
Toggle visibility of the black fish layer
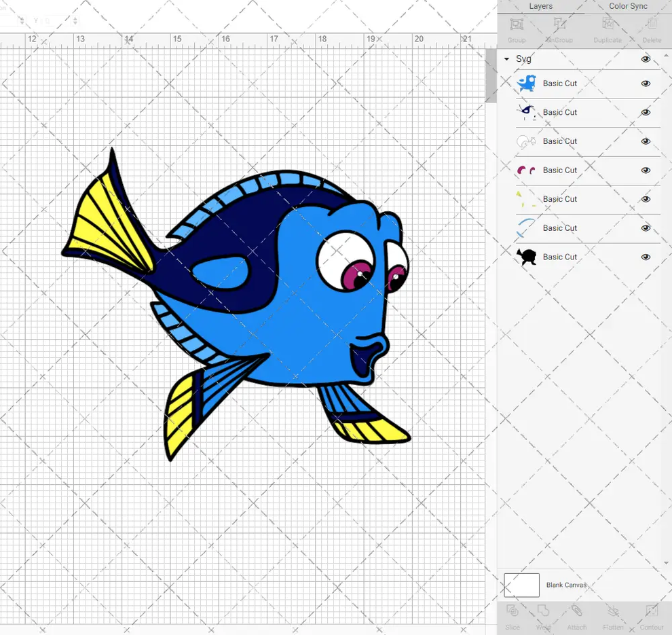(646, 257)
